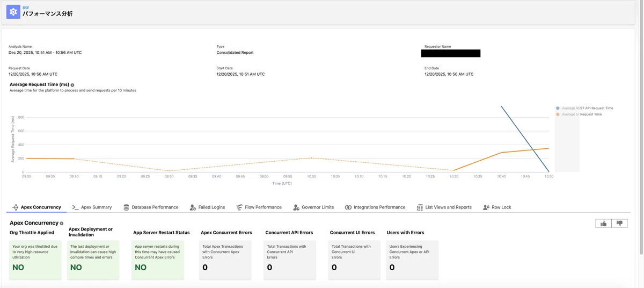
Task: Click the info icon next to Apex Concurrency heading
Action: pyautogui.click(x=62, y=223)
